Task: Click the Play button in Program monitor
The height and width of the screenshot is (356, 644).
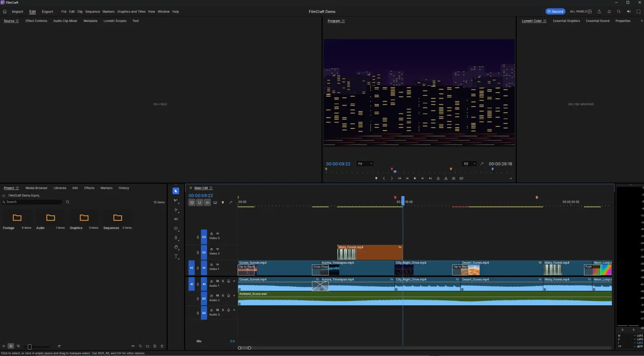Action: [415, 178]
